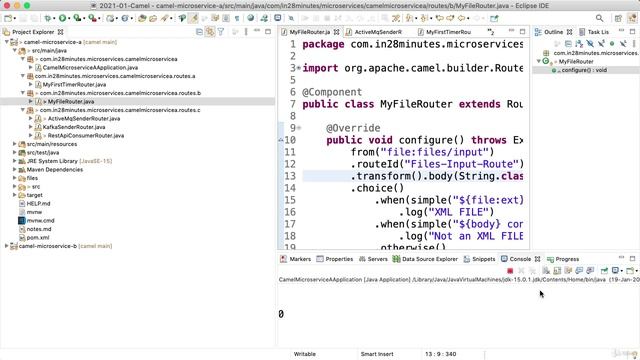This screenshot has width=640, height=360.
Task: Select ActiveMqSenderRouter.java in tree
Action: [x=84, y=118]
